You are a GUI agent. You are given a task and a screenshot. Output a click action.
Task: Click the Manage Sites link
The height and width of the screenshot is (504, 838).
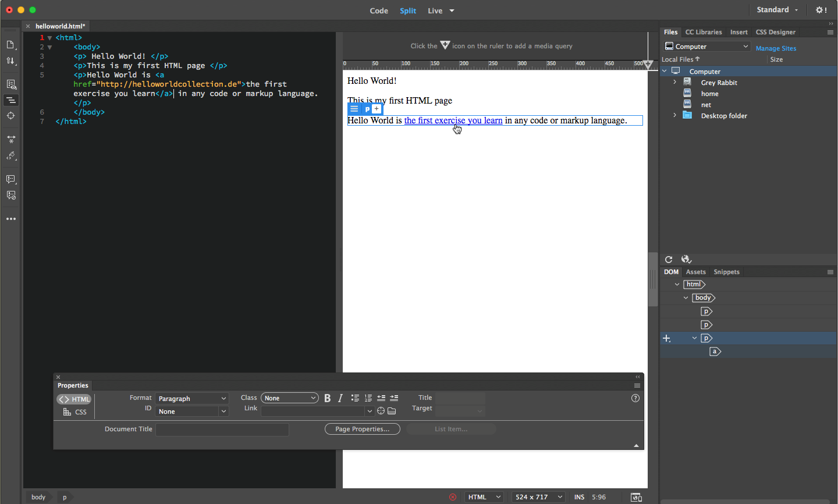776,48
